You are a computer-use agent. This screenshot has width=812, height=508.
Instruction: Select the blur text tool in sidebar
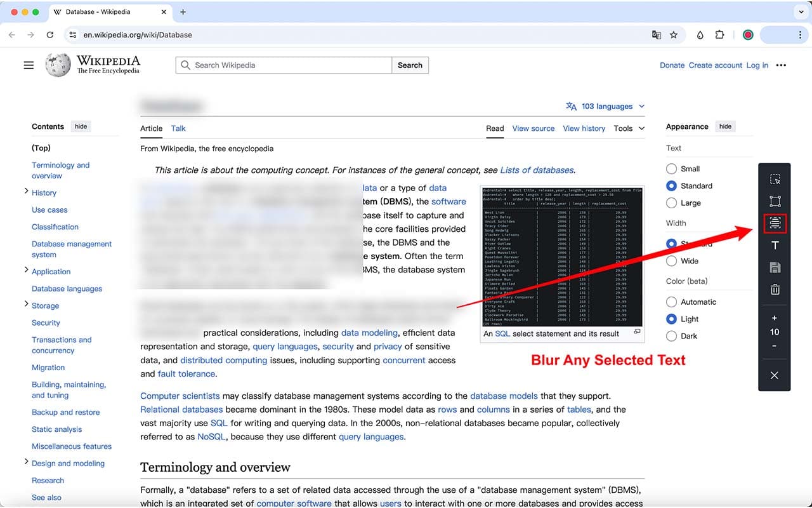[775, 223]
